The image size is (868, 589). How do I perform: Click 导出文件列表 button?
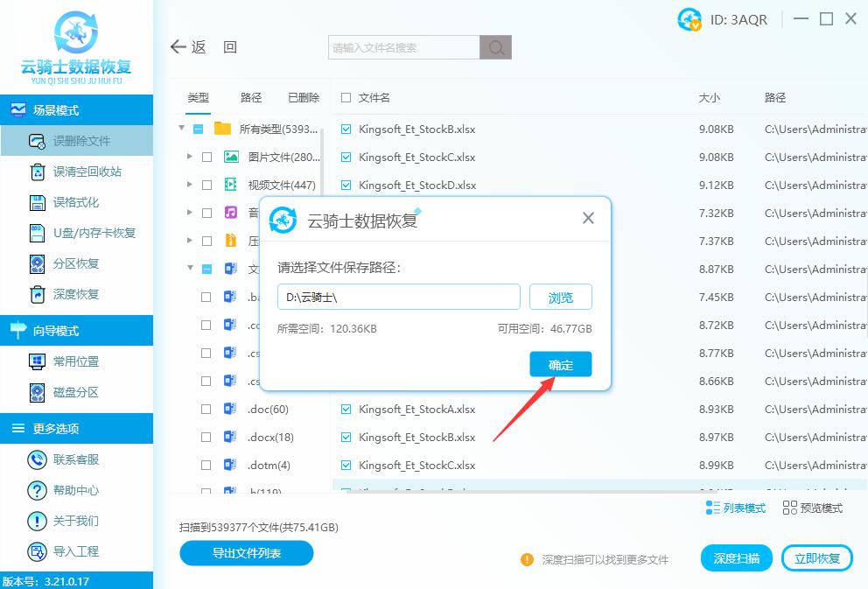pyautogui.click(x=247, y=552)
